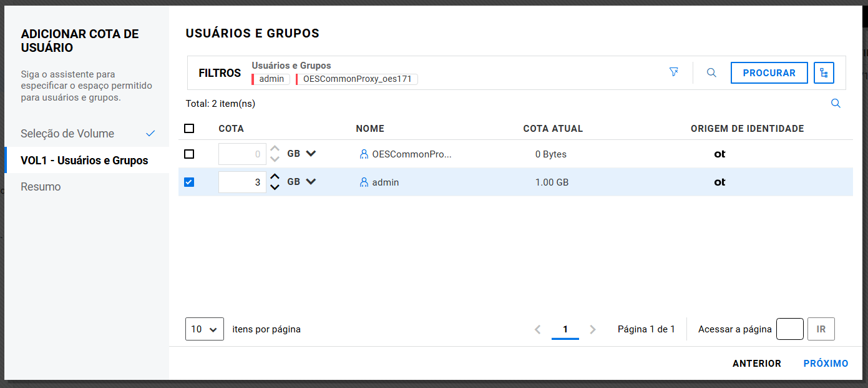The image size is (868, 388).
Task: Click the filter funnel icon
Action: click(x=673, y=72)
